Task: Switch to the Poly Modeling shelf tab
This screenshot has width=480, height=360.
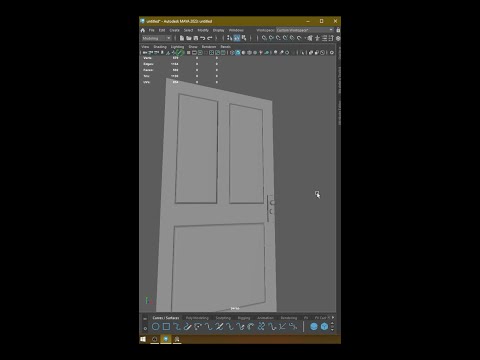Action: [x=197, y=318]
